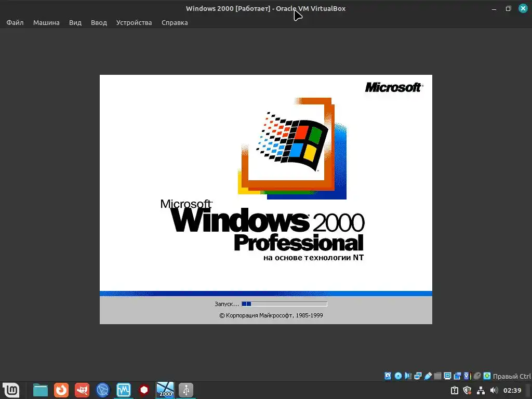
Task: Maximize the VirtualBox window
Action: [508, 9]
